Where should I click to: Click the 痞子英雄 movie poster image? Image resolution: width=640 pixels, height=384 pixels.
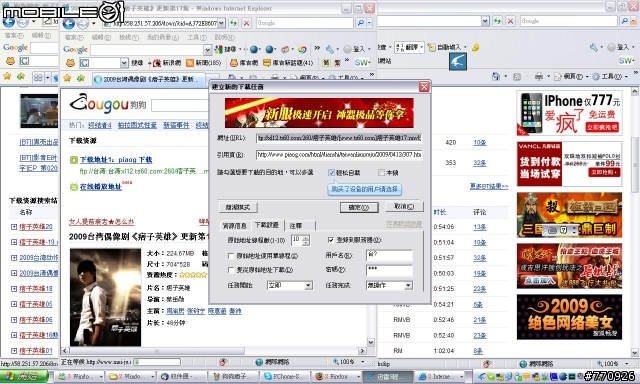105,297
